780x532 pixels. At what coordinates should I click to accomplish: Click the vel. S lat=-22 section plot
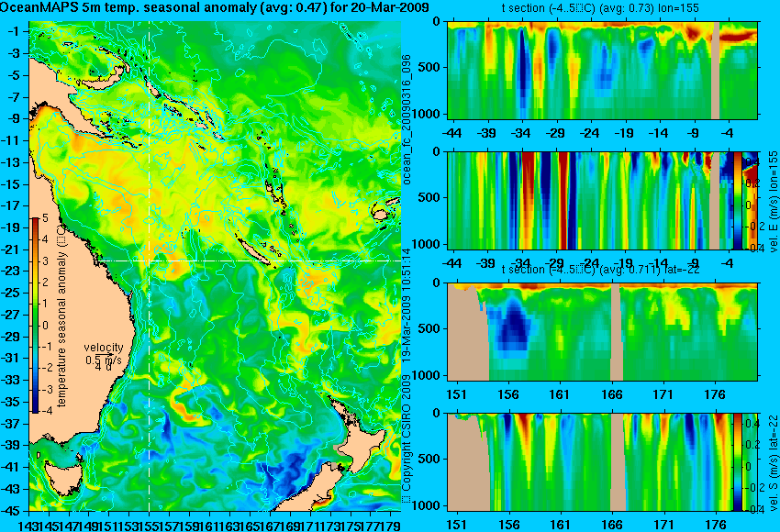tap(602, 462)
